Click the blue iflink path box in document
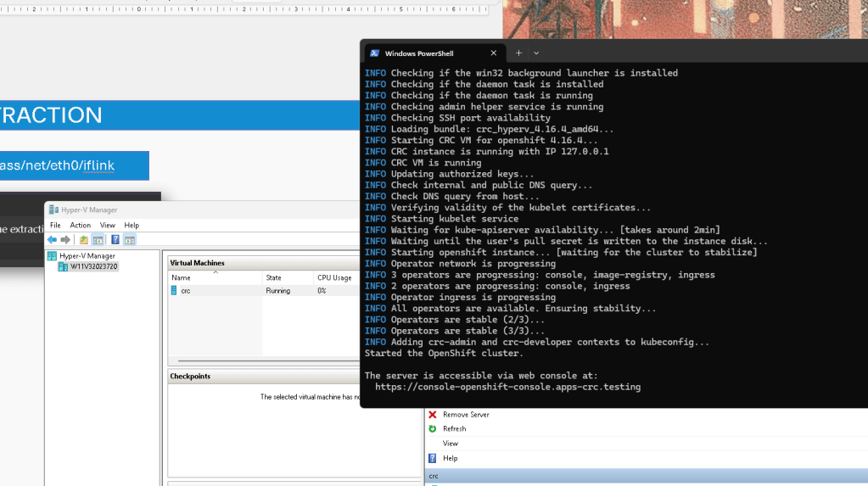The height and width of the screenshot is (486, 868). pyautogui.click(x=74, y=165)
